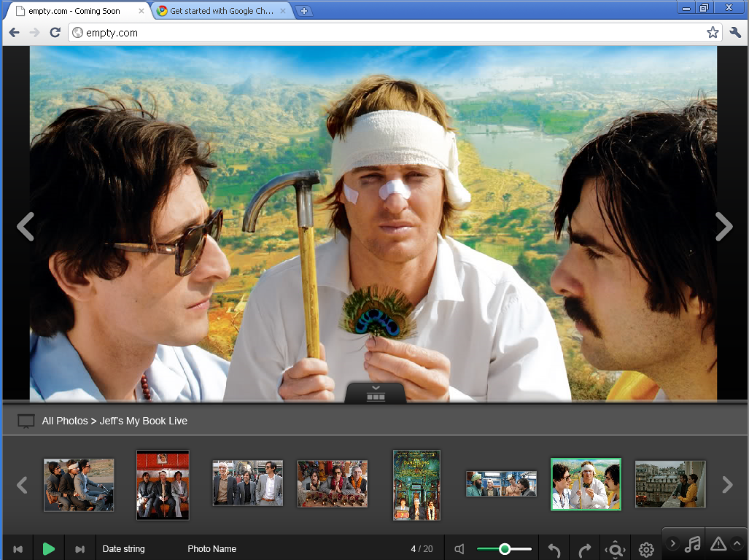The image size is (749, 560).
Task: Open the music notes panel
Action: (x=693, y=543)
